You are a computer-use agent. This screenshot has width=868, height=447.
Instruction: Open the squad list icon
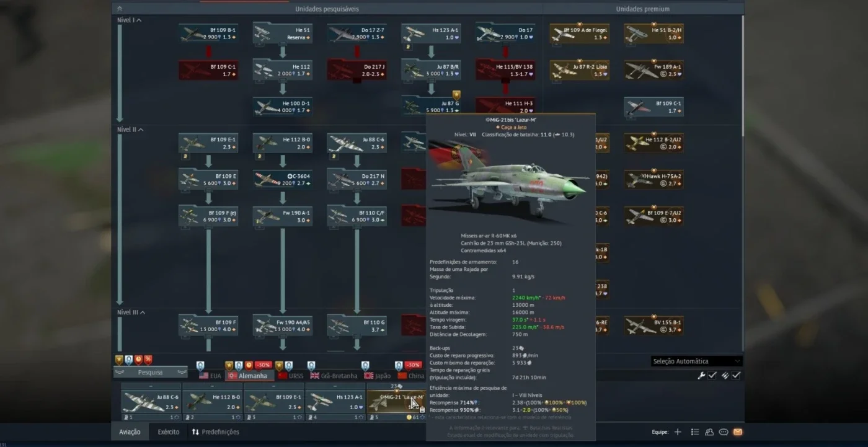695,432
